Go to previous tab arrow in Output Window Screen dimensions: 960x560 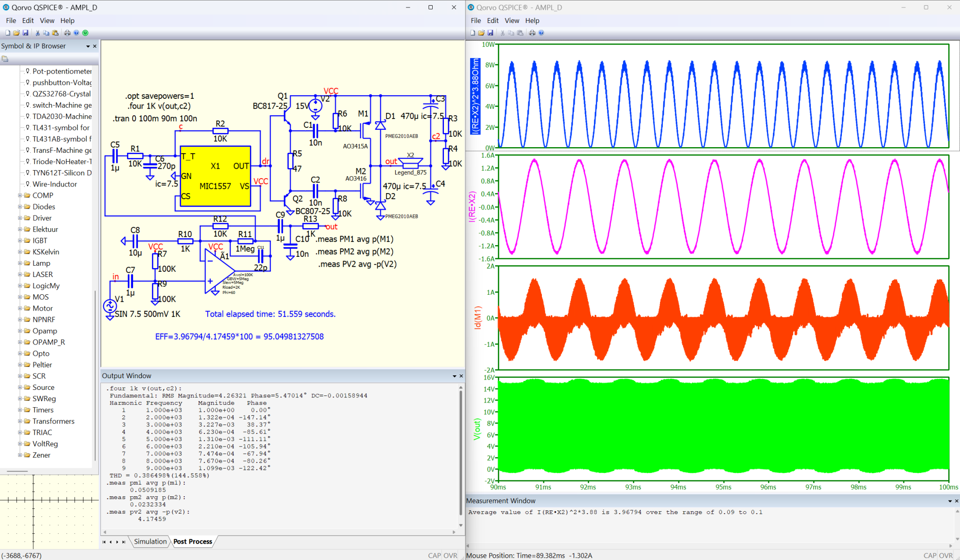tap(111, 542)
